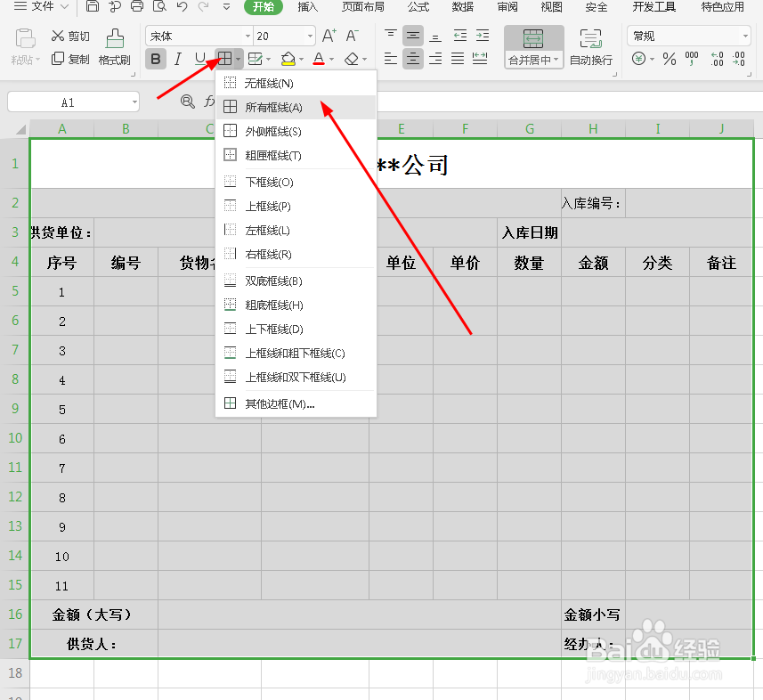Click the red font color swatch
Image resolution: width=763 pixels, height=700 pixels.
pos(318,62)
